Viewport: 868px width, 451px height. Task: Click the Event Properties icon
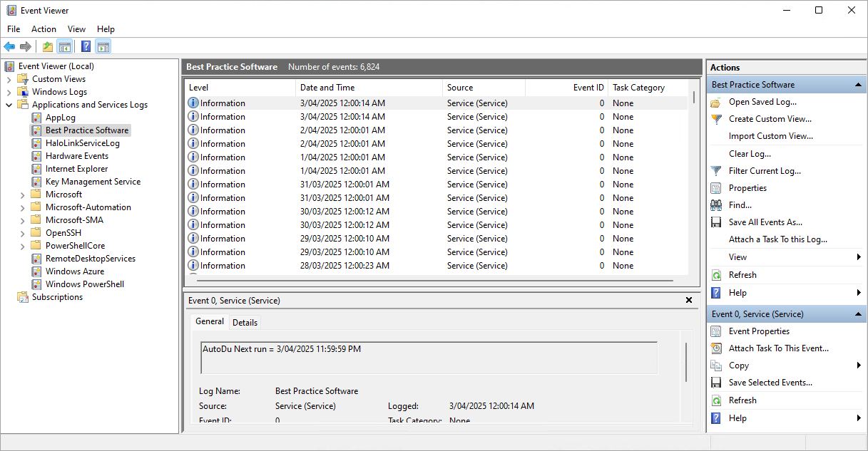(716, 331)
